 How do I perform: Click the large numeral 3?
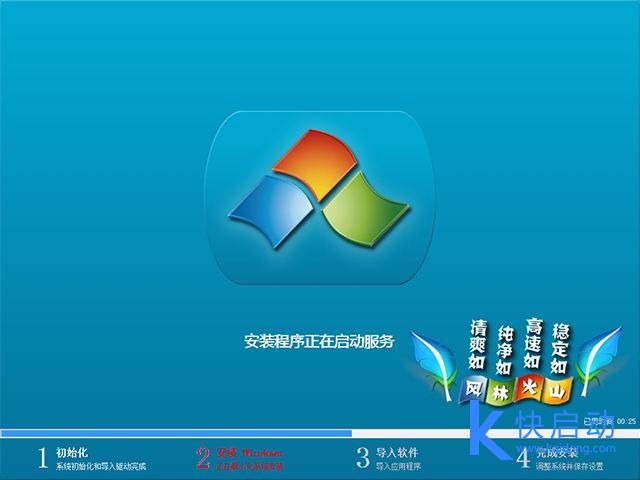[x=362, y=458]
